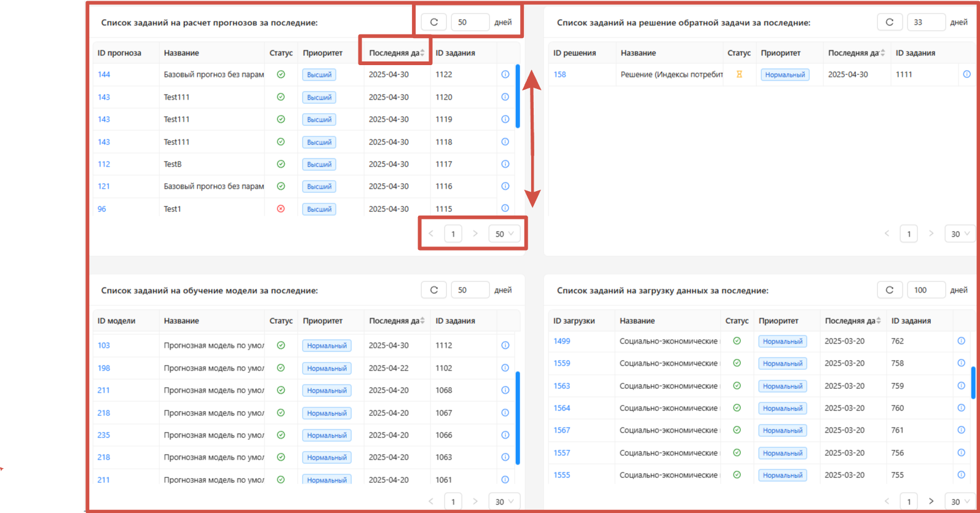Open info icon for task 762

pos(961,341)
